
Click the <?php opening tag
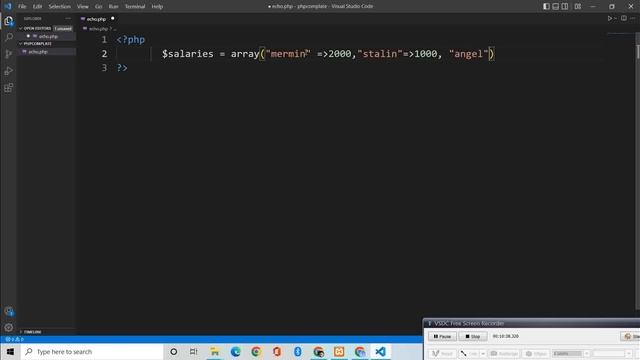coord(131,40)
